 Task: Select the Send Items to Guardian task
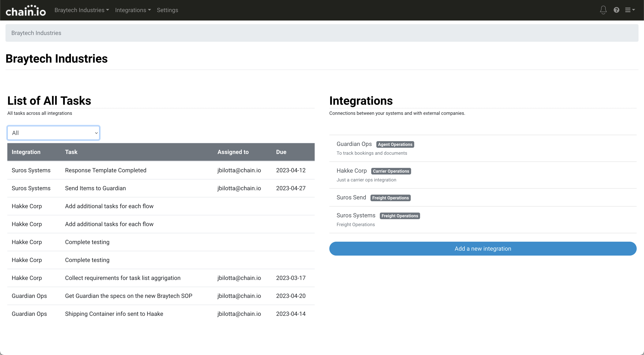click(95, 188)
